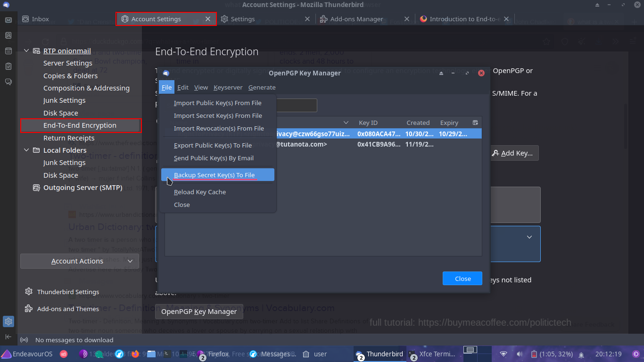Click the Expiry column header
Image resolution: width=644 pixels, height=362 pixels.
[x=449, y=123]
